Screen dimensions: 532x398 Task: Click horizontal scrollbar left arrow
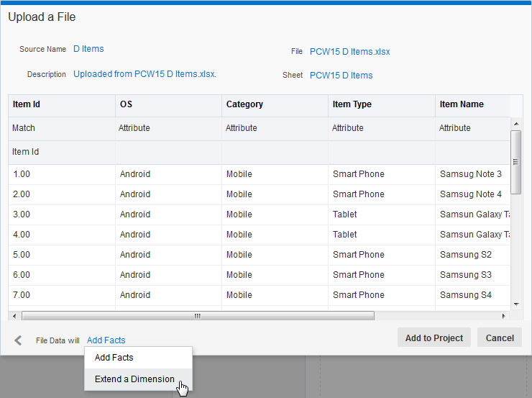[14, 316]
